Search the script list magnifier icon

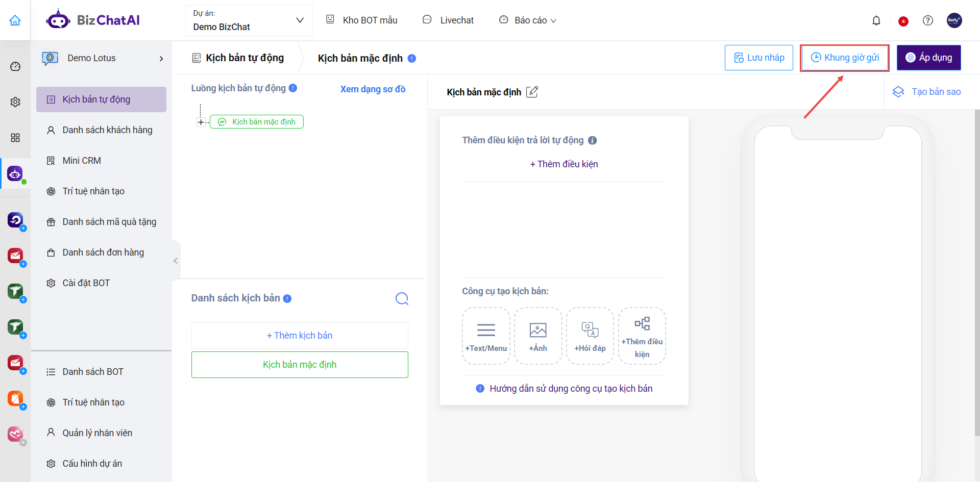tap(402, 298)
